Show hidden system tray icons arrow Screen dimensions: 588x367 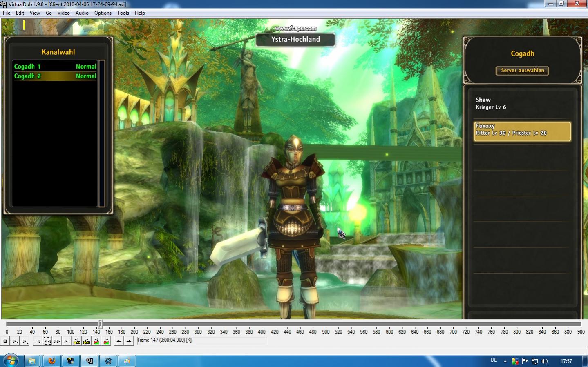coord(505,361)
